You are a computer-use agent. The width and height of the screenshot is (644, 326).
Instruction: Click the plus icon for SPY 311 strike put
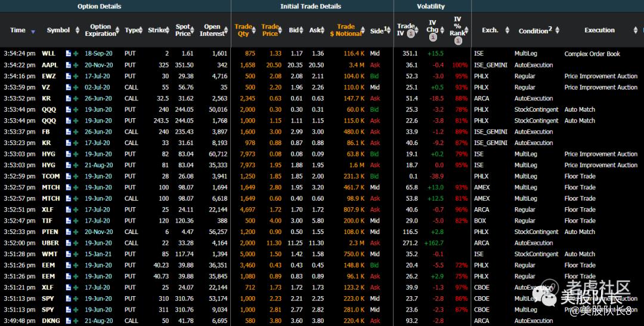76,309
